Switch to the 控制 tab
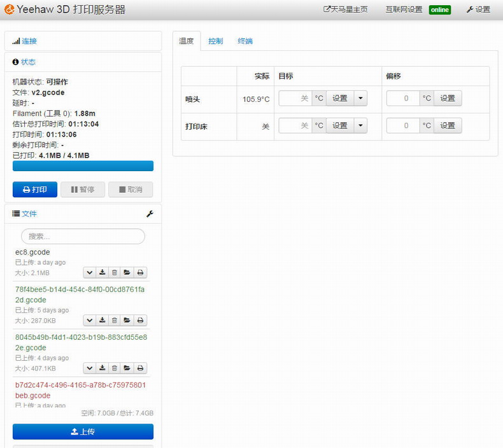 pos(216,41)
